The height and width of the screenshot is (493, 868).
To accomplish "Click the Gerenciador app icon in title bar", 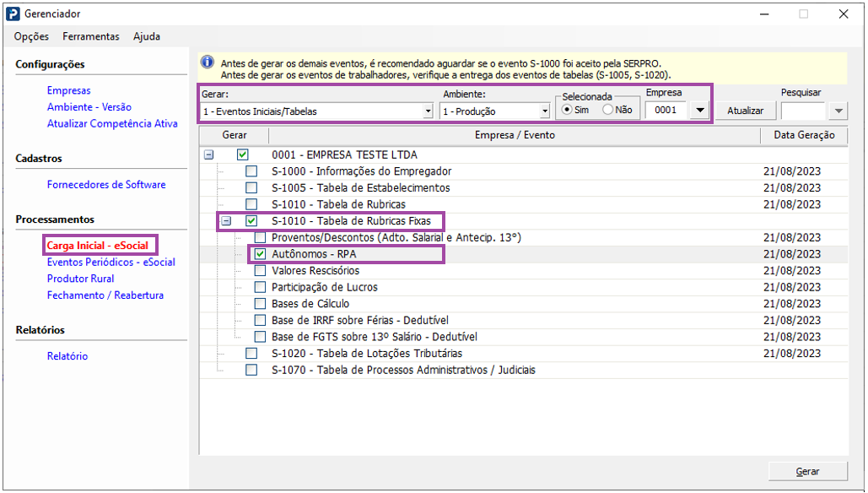I will pyautogui.click(x=13, y=14).
